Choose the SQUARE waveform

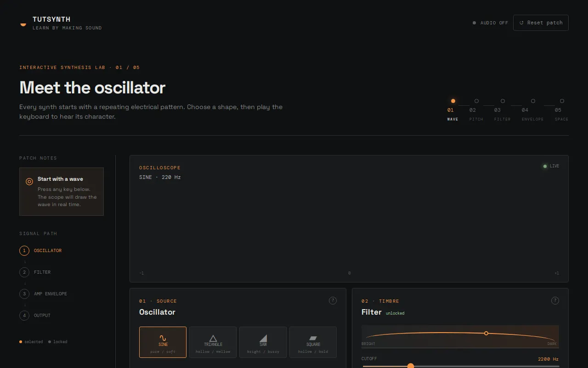[313, 342]
